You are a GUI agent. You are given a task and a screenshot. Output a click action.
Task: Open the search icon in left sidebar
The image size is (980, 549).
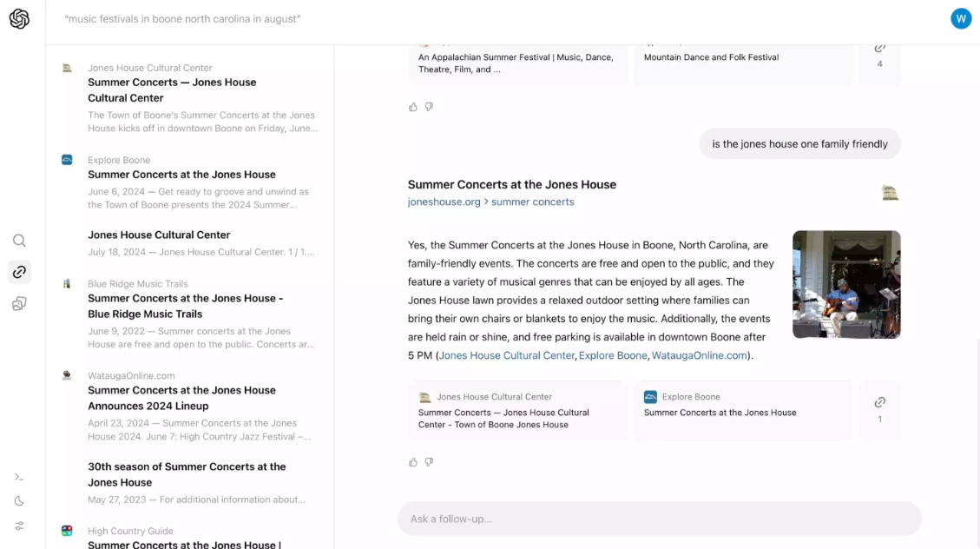point(19,241)
